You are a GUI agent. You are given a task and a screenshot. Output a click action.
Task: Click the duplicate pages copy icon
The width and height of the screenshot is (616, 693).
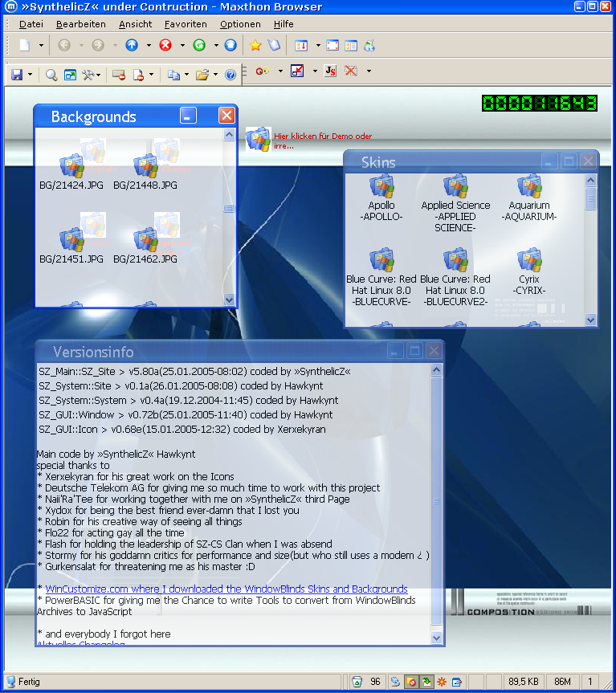click(173, 75)
